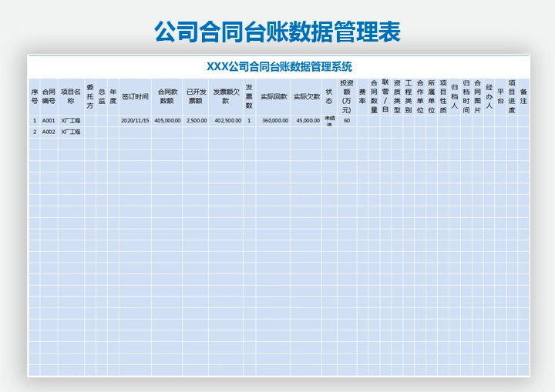Select the 发票额欠款 column header

pos(226,96)
